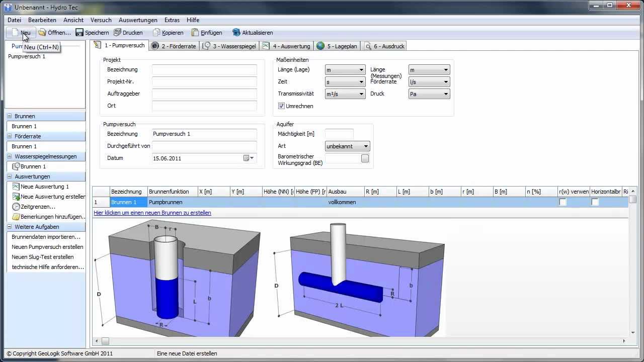644x362 pixels.
Task: Switch to the 5 - Lageplan tab
Action: [337, 46]
